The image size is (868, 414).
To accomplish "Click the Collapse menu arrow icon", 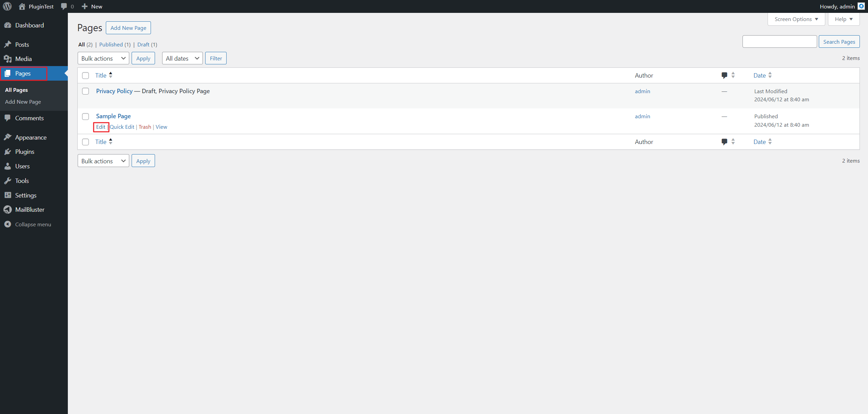I will coord(7,224).
